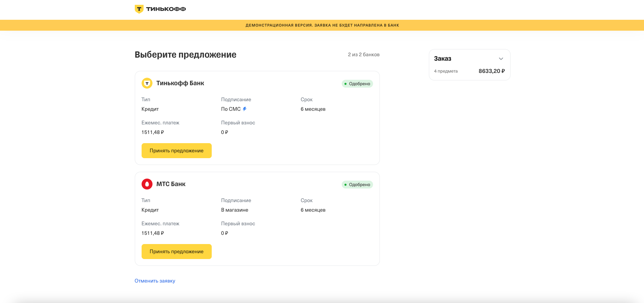644x303 pixels.
Task: Accept the МТС Банк offer
Action: 177,252
